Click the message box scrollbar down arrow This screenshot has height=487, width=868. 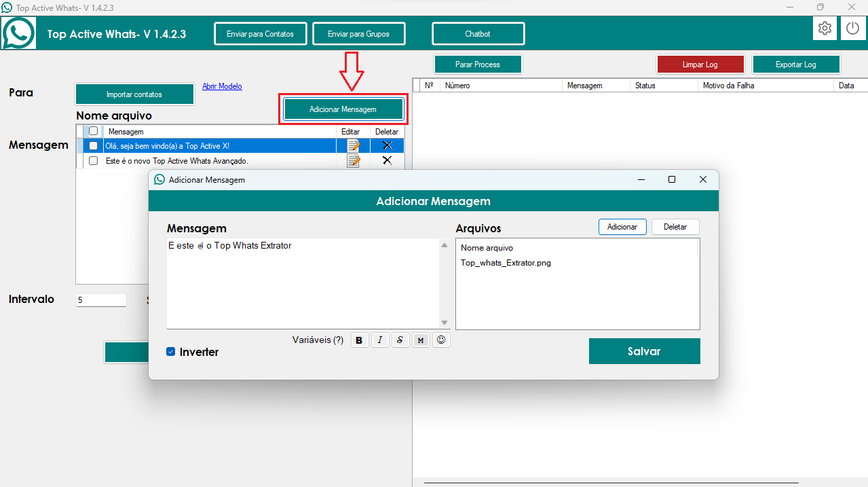pos(445,322)
